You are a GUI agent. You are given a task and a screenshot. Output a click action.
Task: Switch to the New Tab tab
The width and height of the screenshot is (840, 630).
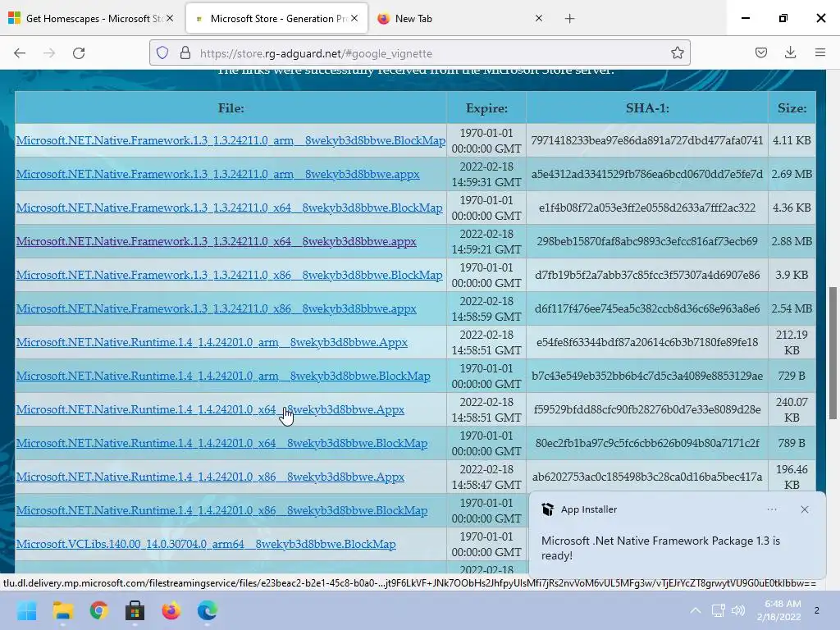point(461,19)
